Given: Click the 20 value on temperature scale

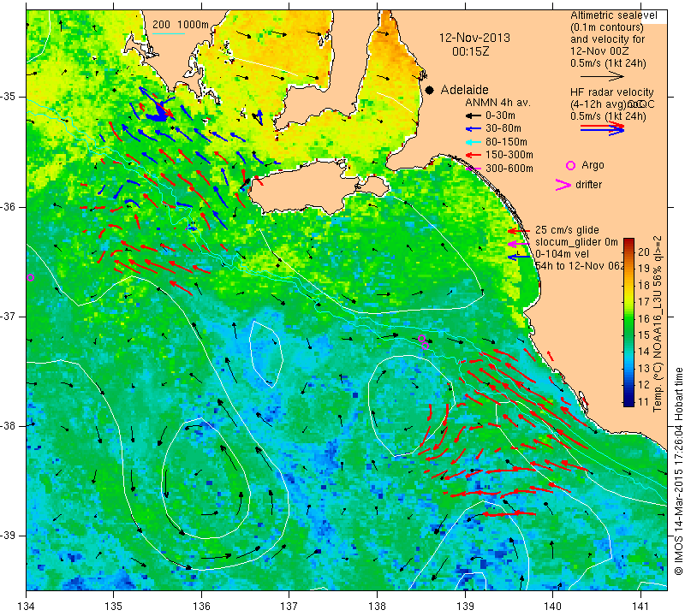Looking at the screenshot, I should pos(644,252).
